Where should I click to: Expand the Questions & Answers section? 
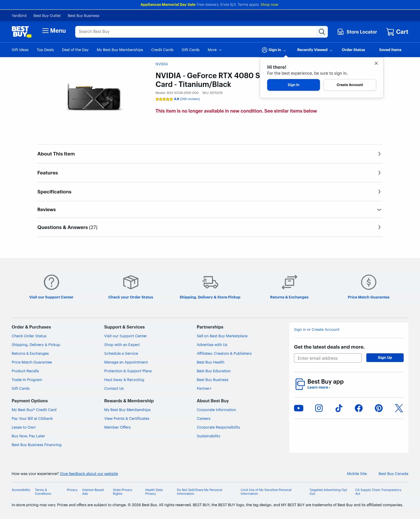210,227
